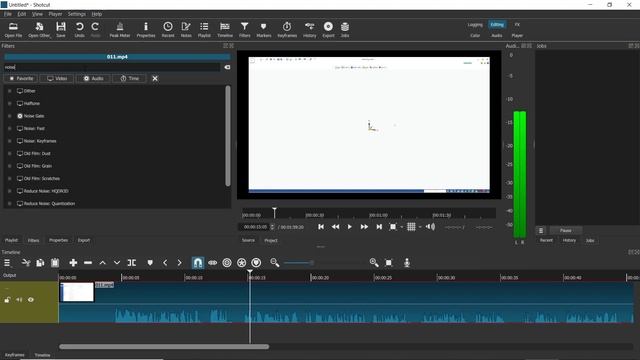The image size is (640, 360).
Task: Open the Keyframes toolbar icon
Action: [x=287, y=30]
